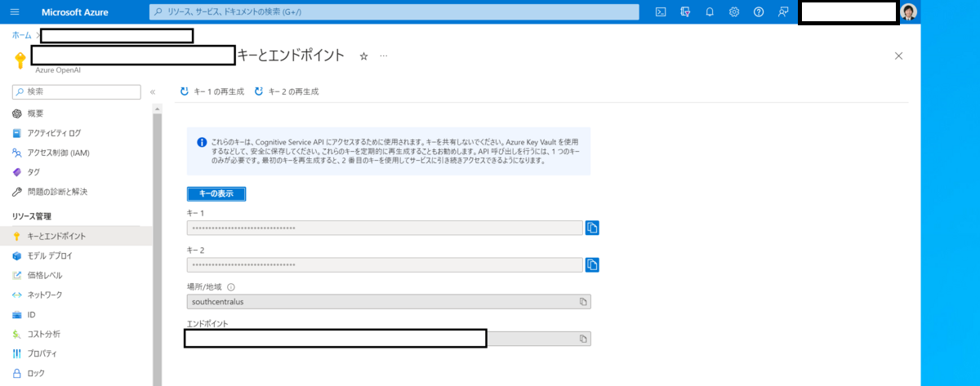
Task: Open the notifications bell
Action: click(x=710, y=11)
